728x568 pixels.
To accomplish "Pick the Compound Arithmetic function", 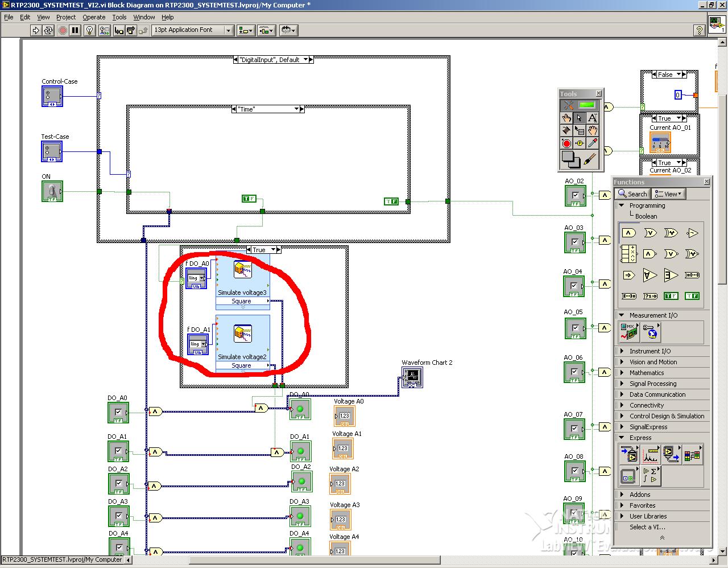I will [628, 254].
